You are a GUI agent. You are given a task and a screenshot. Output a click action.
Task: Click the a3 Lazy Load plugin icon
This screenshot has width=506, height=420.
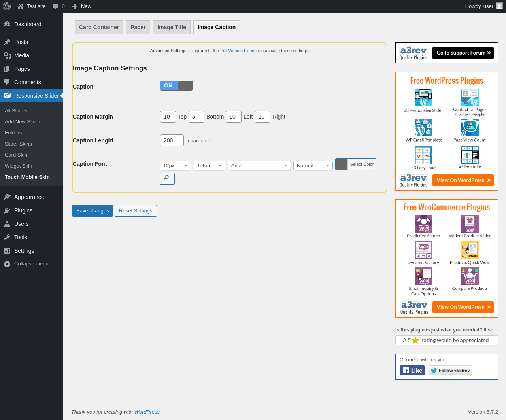tap(423, 155)
